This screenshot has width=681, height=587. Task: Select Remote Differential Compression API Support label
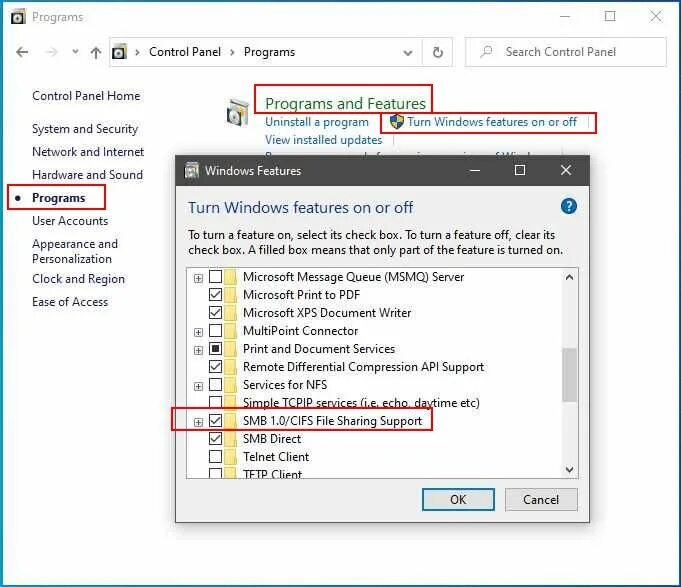point(363,367)
